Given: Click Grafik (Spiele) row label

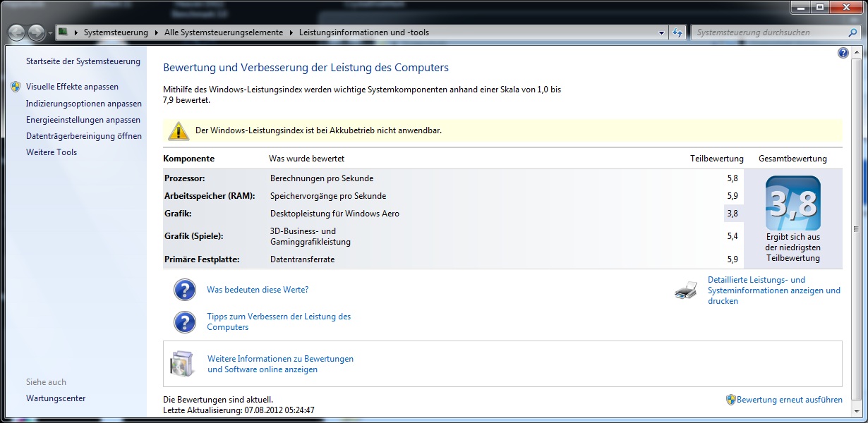Looking at the screenshot, I should 193,236.
